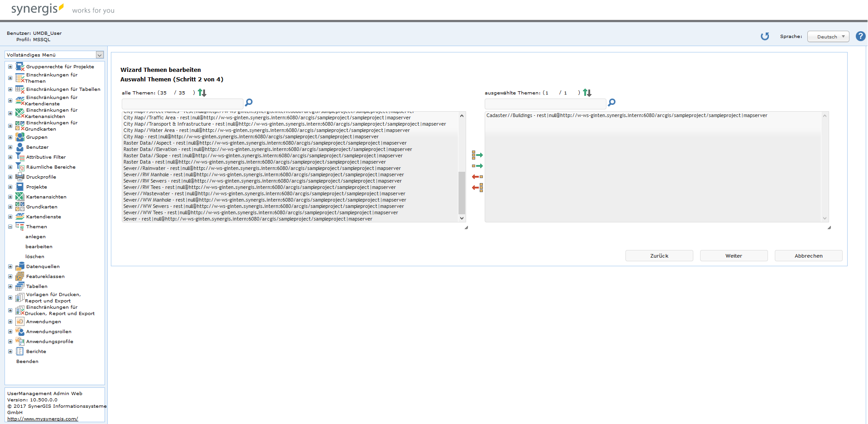Image resolution: width=868 pixels, height=424 pixels.
Task: Click the sort arrows next to alle Themen count
Action: tap(202, 92)
